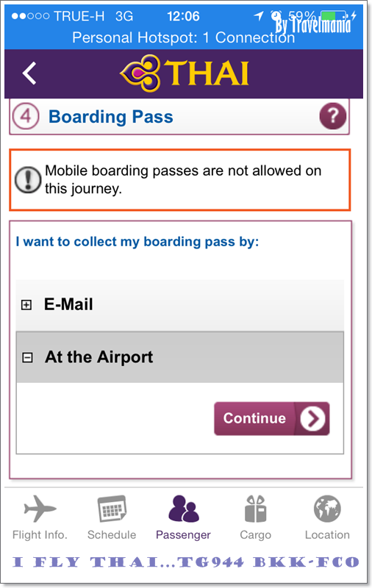
Task: Click the Continue button
Action: [271, 418]
